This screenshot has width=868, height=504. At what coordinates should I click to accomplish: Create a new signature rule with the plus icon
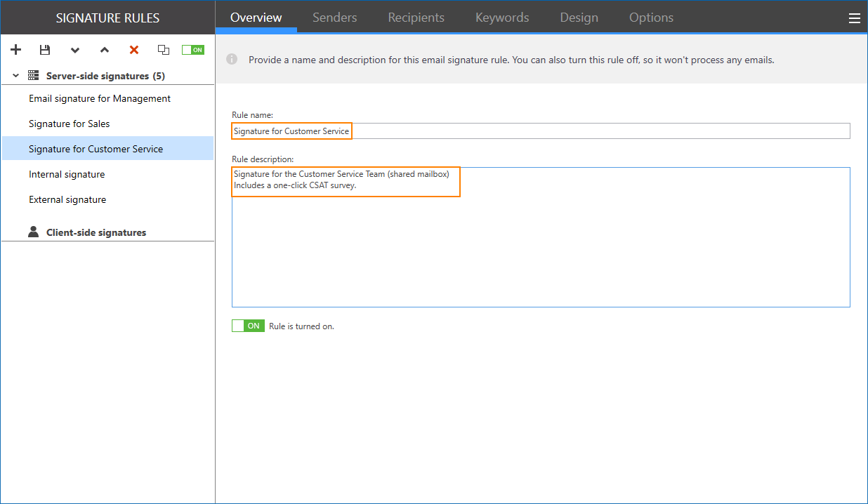(x=15, y=49)
